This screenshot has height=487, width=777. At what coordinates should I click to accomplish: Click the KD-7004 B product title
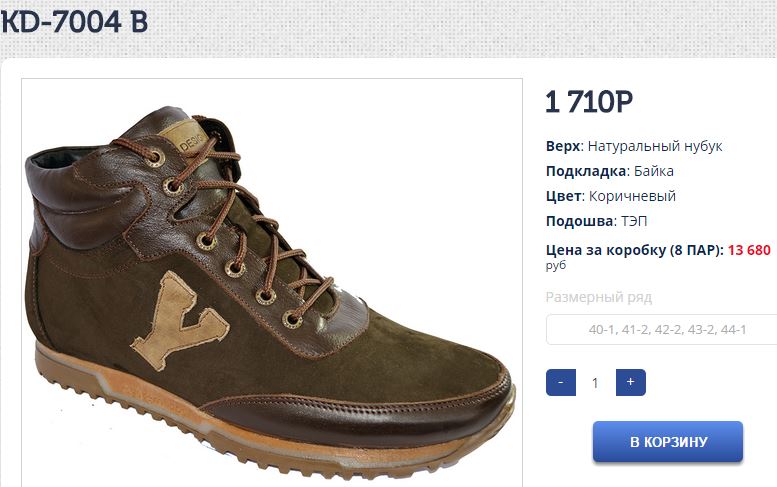(x=74, y=22)
